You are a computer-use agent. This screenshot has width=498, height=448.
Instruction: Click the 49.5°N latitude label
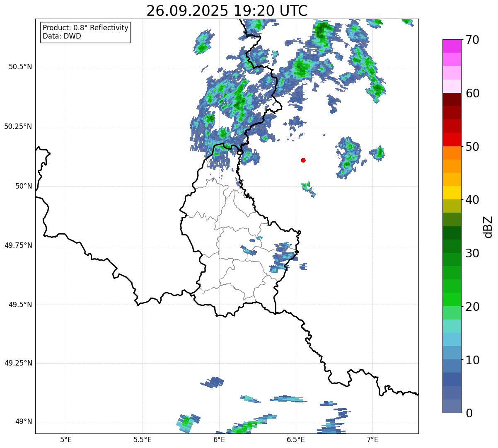tap(20, 305)
